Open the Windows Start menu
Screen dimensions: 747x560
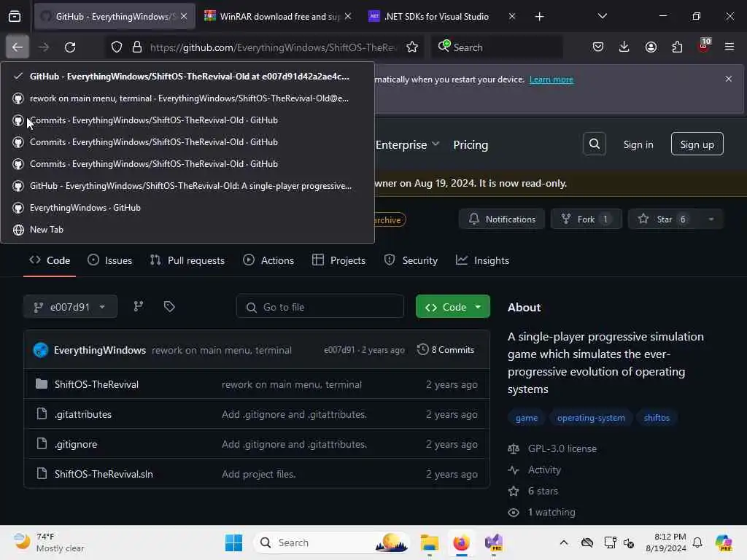pyautogui.click(x=233, y=542)
